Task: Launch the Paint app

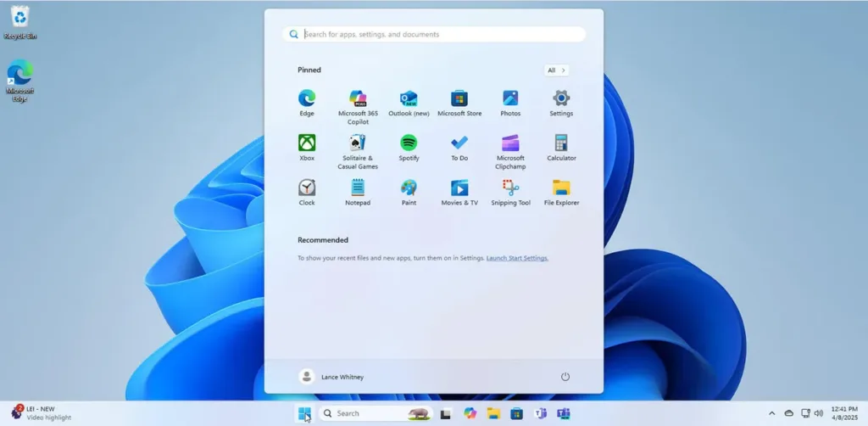Action: 409,188
